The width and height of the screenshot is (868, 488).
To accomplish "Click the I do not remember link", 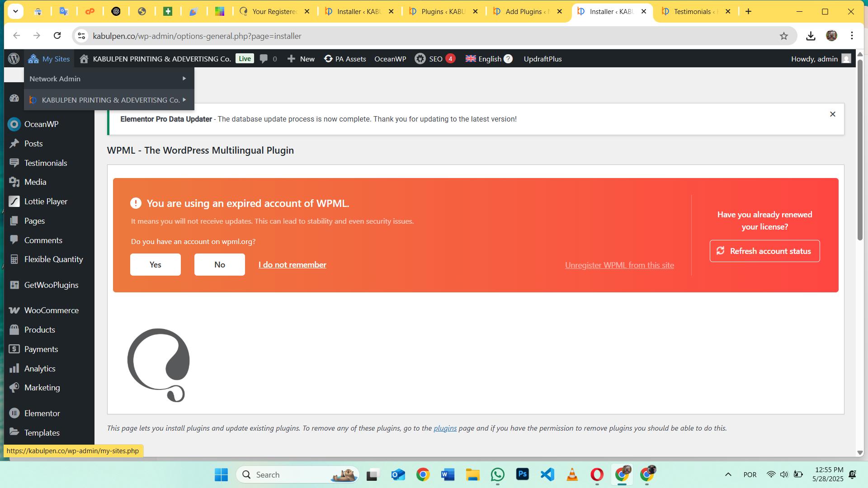I will click(292, 264).
